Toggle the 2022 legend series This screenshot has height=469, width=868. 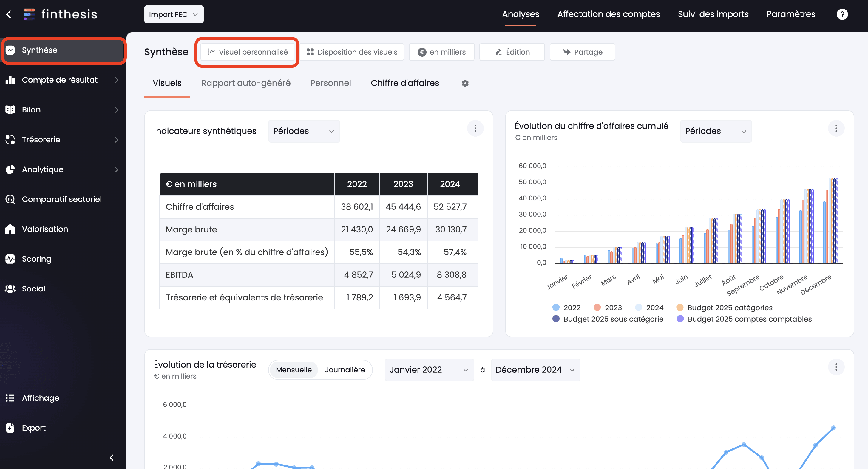click(566, 308)
